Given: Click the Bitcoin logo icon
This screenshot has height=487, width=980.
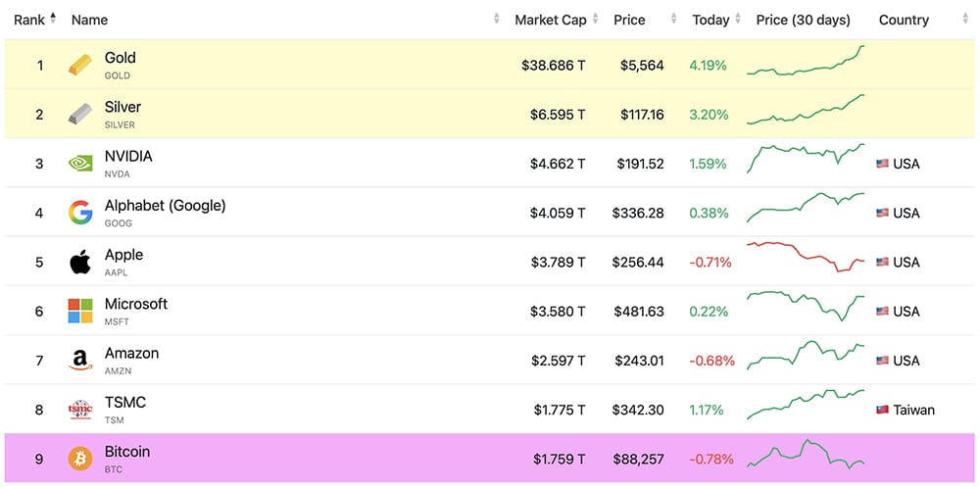Looking at the screenshot, I should click(x=80, y=459).
